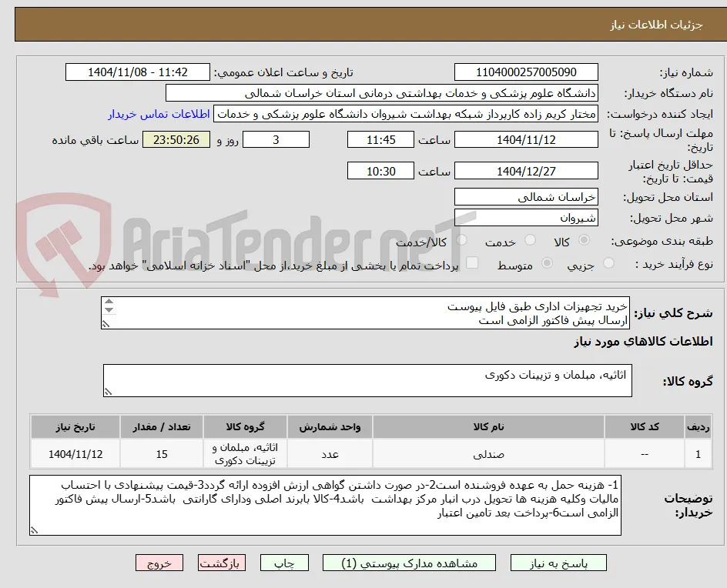Click the اثاثیه، مبلمان group cell in table row
This screenshot has width=727, height=588.
point(245,454)
